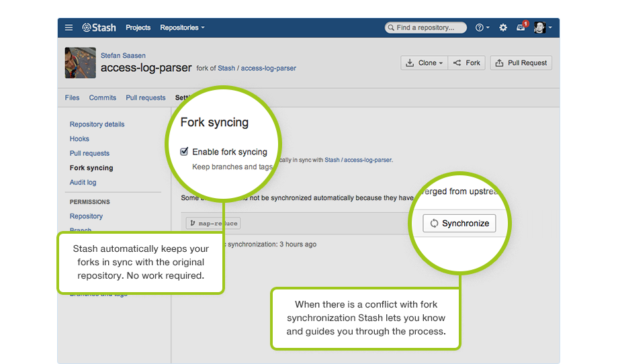This screenshot has height=364, width=618.
Task: Click the repository owner avatar image
Action: 79,62
